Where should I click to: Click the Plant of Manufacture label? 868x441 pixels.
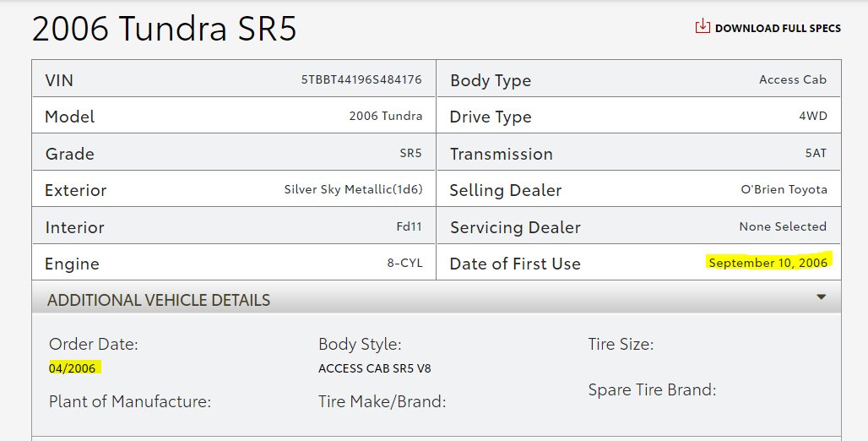[x=130, y=400]
